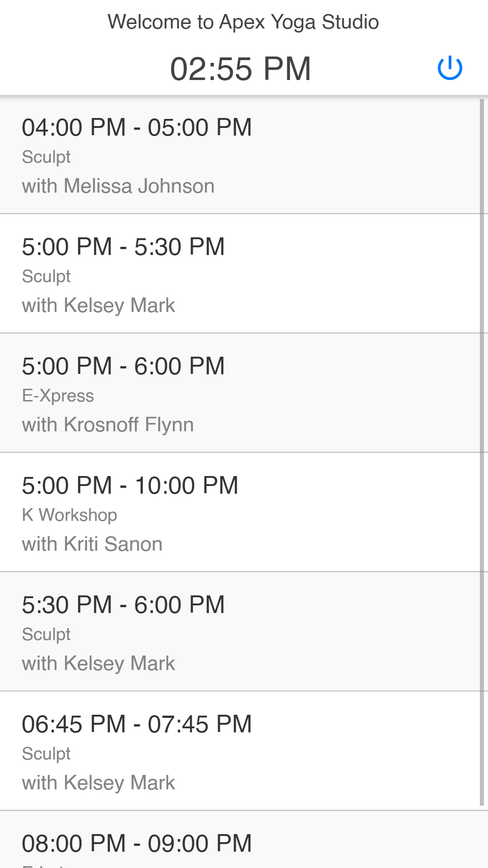
Task: Click the vertical scrollbar on the class list
Action: point(482,452)
